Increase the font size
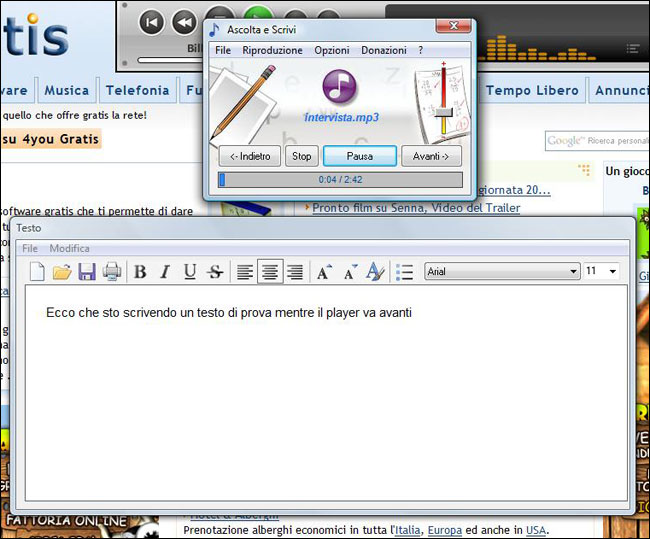 click(x=324, y=272)
